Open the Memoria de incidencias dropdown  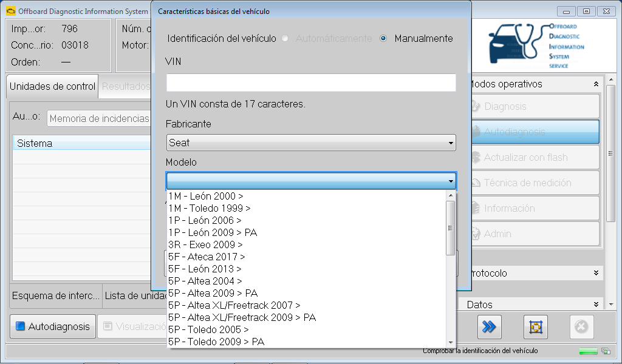(x=99, y=118)
